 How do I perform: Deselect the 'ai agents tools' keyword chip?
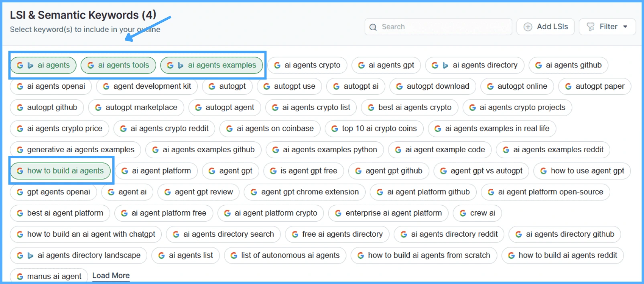pyautogui.click(x=118, y=65)
